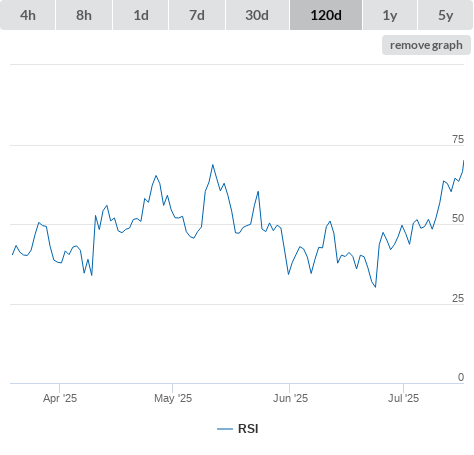Viewport: 474px width, 455px height.
Task: Click the Jul '25 axis label
Action: (x=403, y=398)
